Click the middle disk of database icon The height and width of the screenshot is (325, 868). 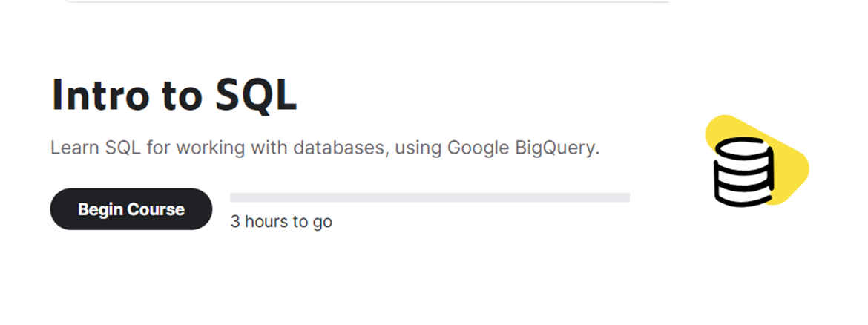743,171
